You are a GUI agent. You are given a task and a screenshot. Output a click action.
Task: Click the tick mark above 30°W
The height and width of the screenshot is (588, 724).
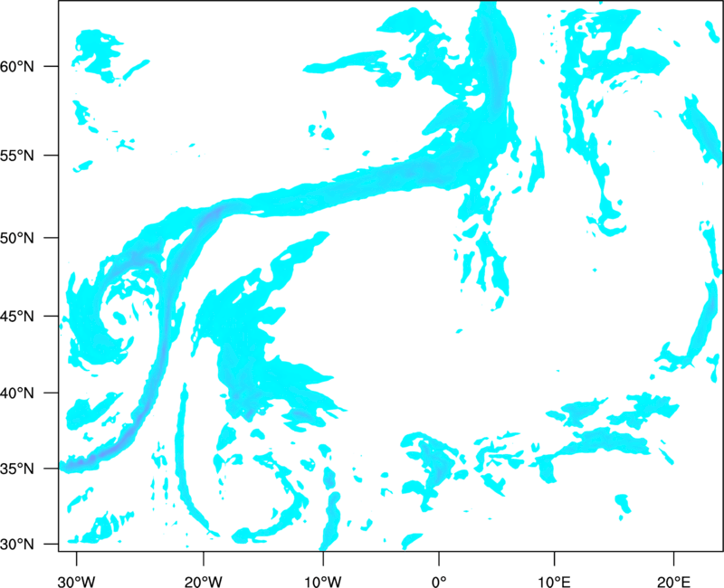pyautogui.click(x=76, y=558)
